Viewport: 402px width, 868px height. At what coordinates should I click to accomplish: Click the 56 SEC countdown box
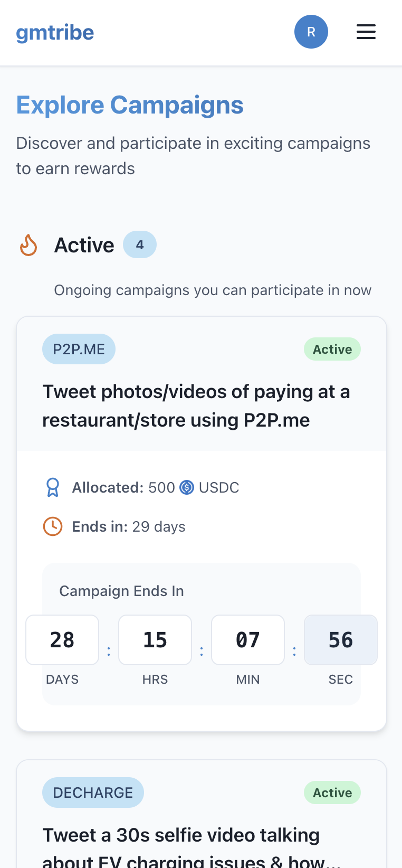point(341,640)
